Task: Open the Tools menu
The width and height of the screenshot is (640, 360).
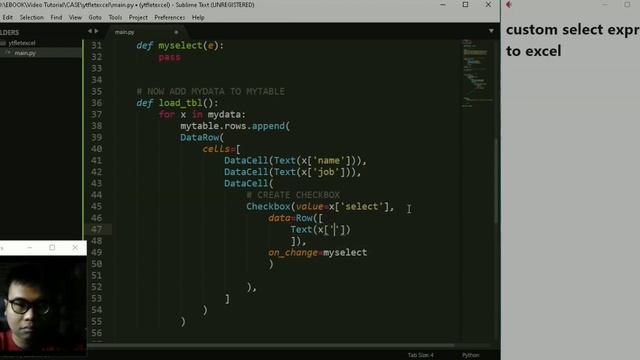Action: (x=115, y=18)
